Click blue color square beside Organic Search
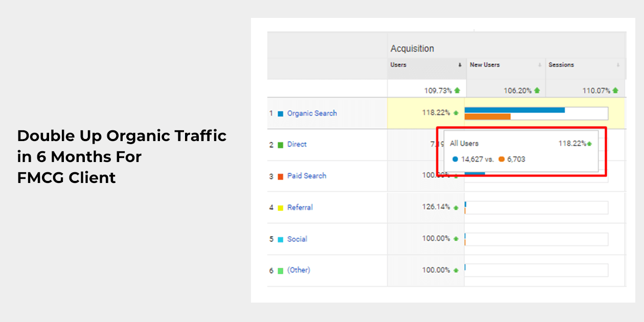 [280, 114]
